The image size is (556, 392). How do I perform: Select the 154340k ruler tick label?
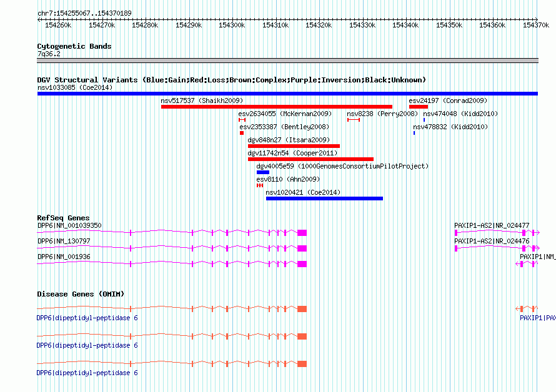click(405, 25)
